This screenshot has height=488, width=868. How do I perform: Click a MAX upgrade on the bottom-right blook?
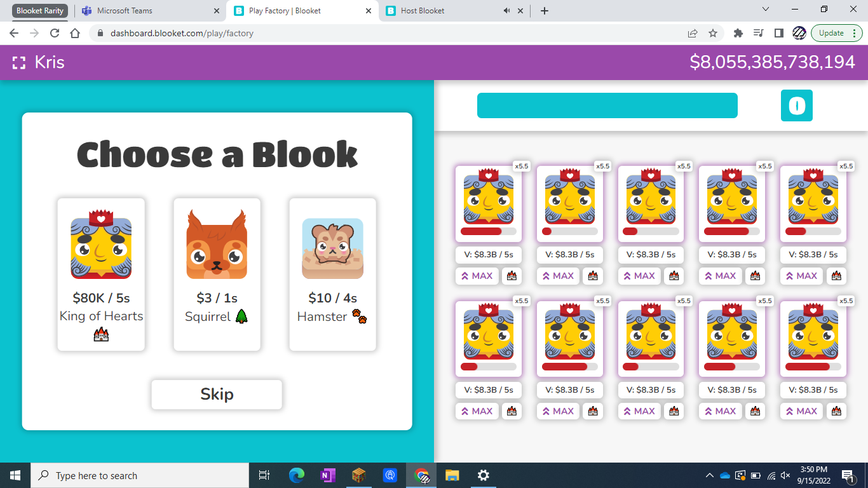tap(801, 411)
